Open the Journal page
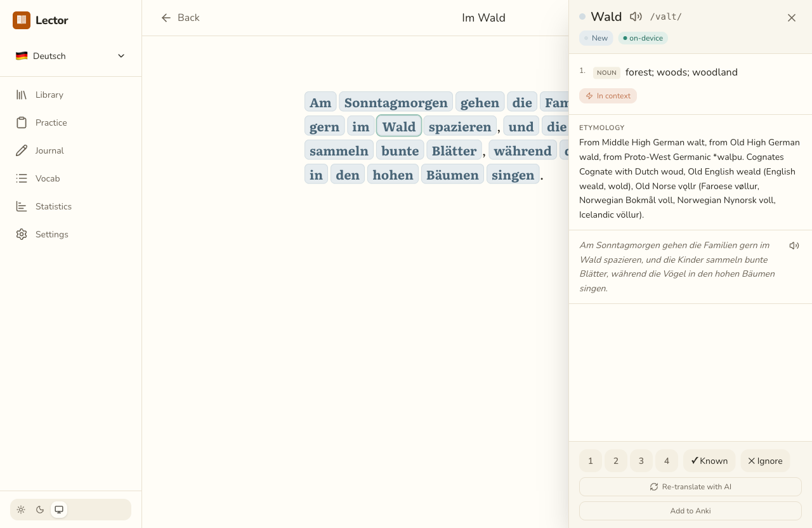The width and height of the screenshot is (812, 528). click(x=70, y=150)
